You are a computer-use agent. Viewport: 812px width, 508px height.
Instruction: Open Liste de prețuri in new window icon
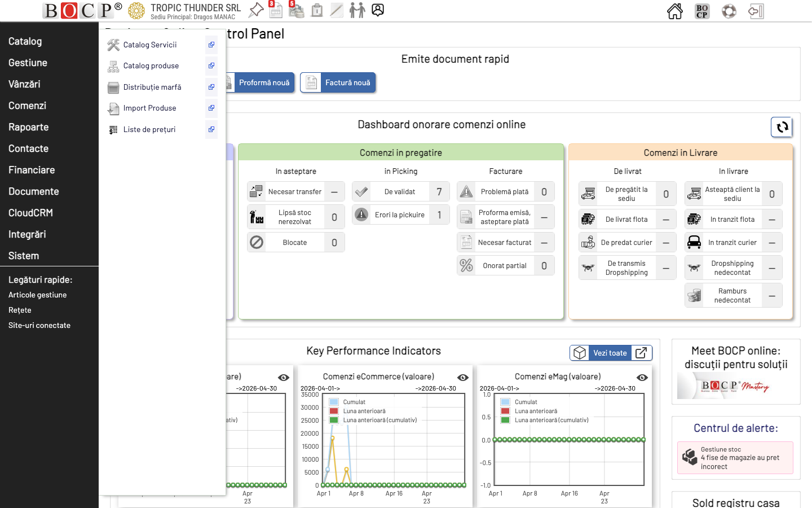pos(211,129)
